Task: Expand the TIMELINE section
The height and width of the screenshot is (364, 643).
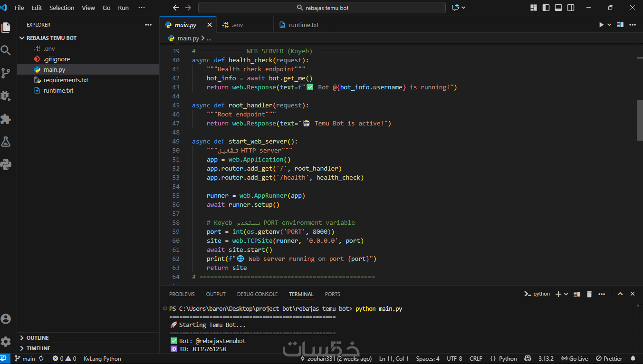Action: (38, 348)
